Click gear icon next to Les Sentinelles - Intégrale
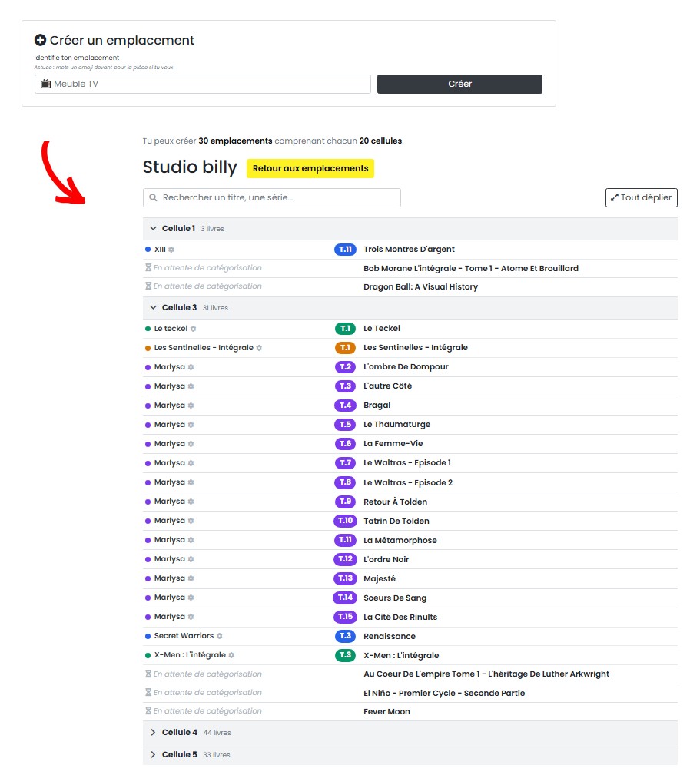 point(259,348)
